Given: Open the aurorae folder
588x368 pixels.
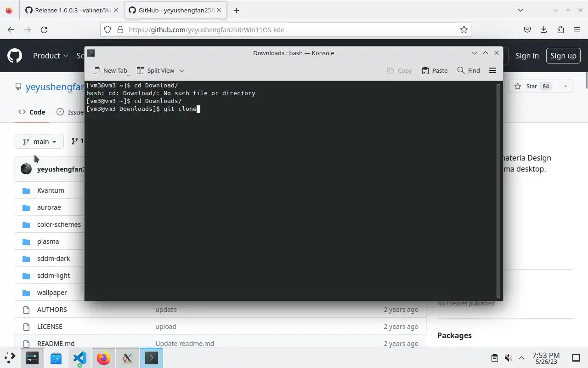Looking at the screenshot, I should [49, 207].
